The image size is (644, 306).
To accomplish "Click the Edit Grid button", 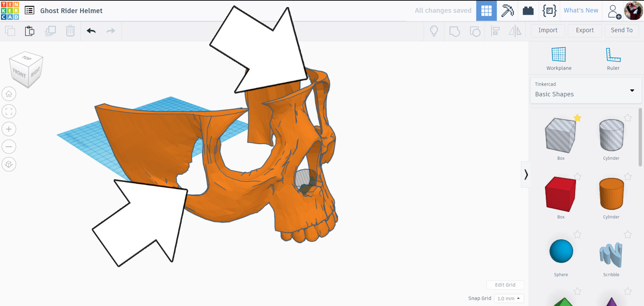I will tap(505, 285).
